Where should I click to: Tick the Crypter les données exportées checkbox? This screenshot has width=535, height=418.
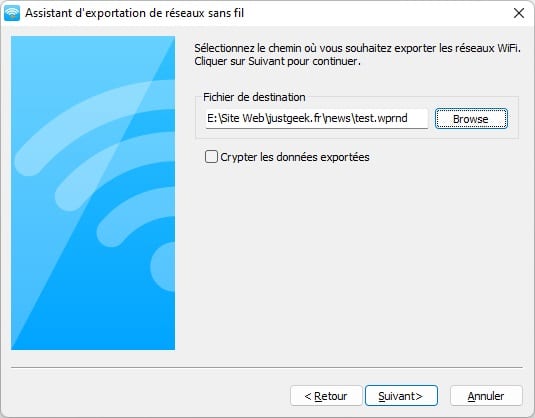(x=211, y=157)
